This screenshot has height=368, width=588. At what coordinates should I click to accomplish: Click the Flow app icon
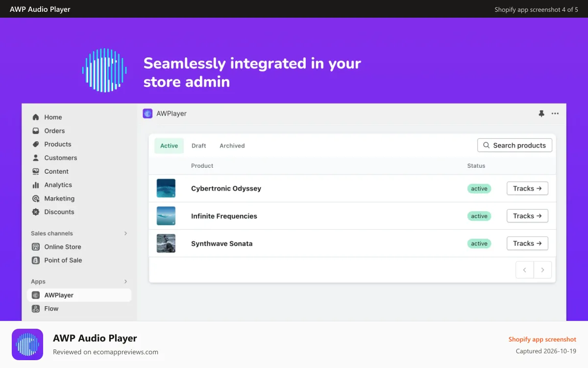pyautogui.click(x=36, y=309)
